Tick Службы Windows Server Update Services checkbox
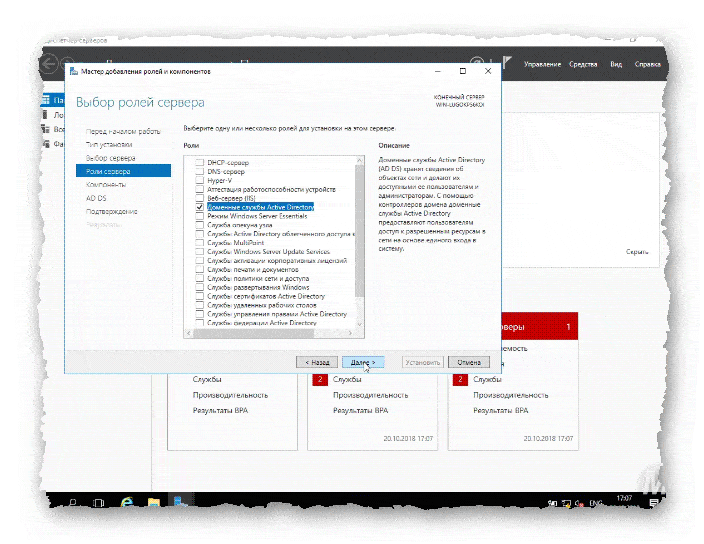The width and height of the screenshot is (704, 544). pyautogui.click(x=200, y=252)
